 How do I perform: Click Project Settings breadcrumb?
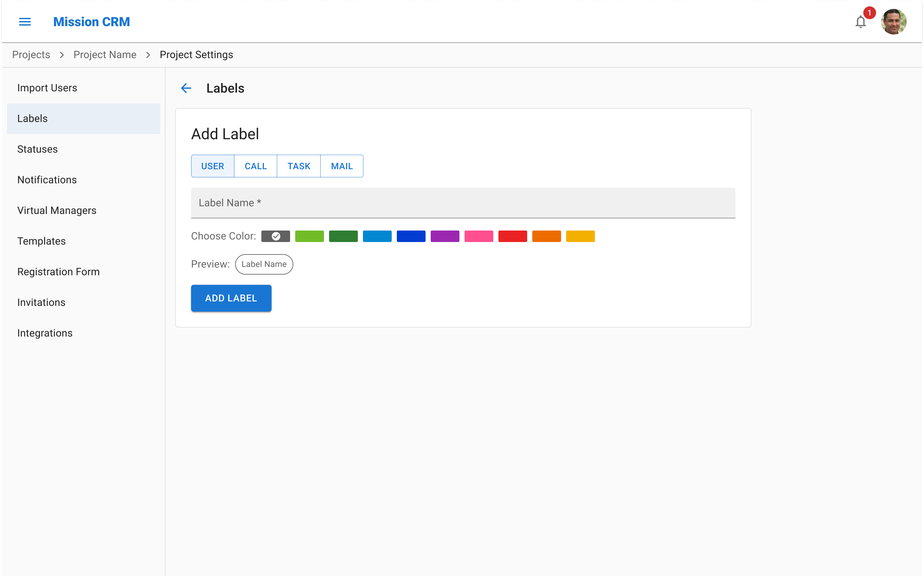(196, 55)
